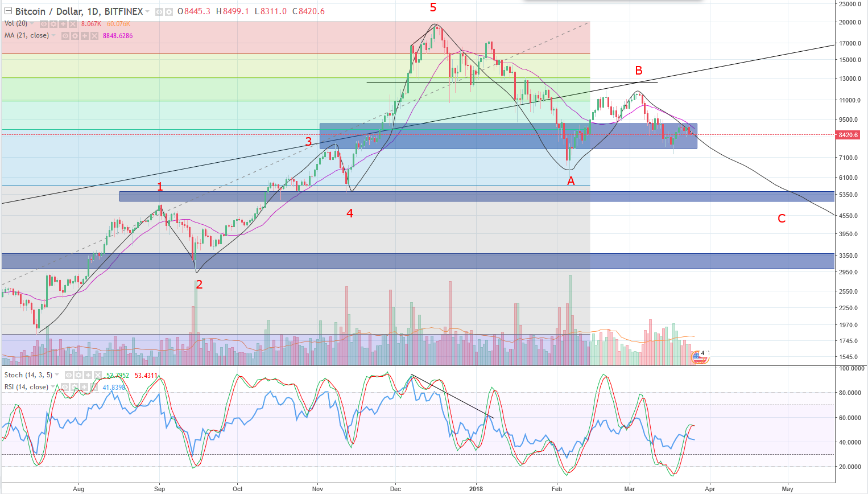The image size is (868, 494).
Task: Click the 5350.0 price scale label
Action: (x=848, y=195)
